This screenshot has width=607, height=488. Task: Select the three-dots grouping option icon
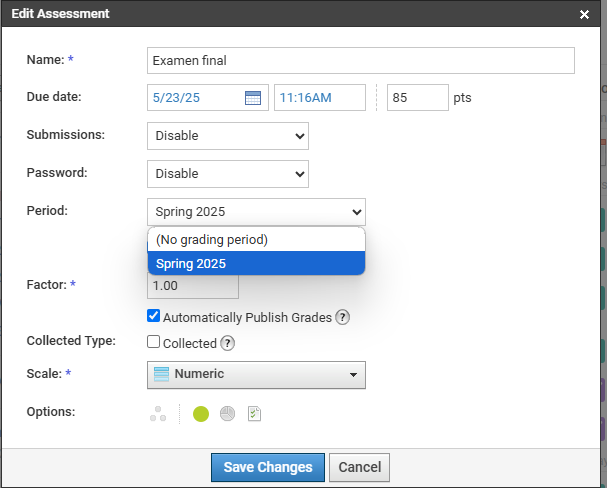pos(158,414)
